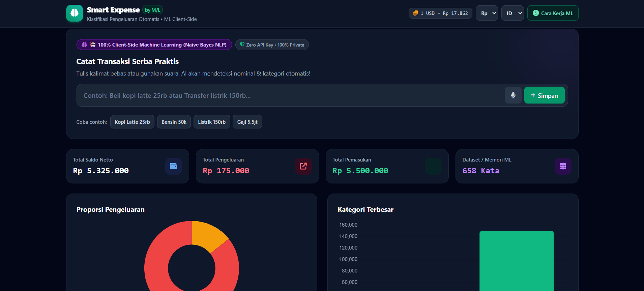Screen dimensions: 644x291
Task: Click the red export icon in Total Pengeluaran card
Action: [303, 166]
